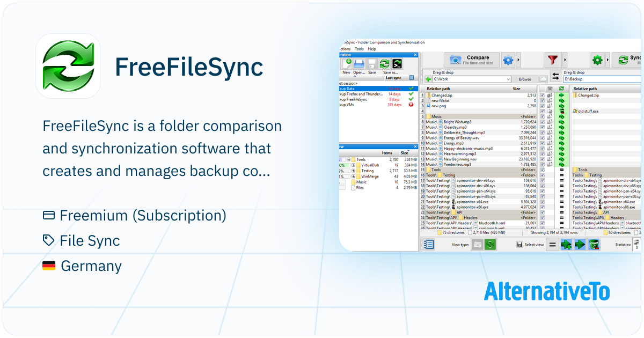Toggle checkbox for Music folder row

tap(543, 116)
